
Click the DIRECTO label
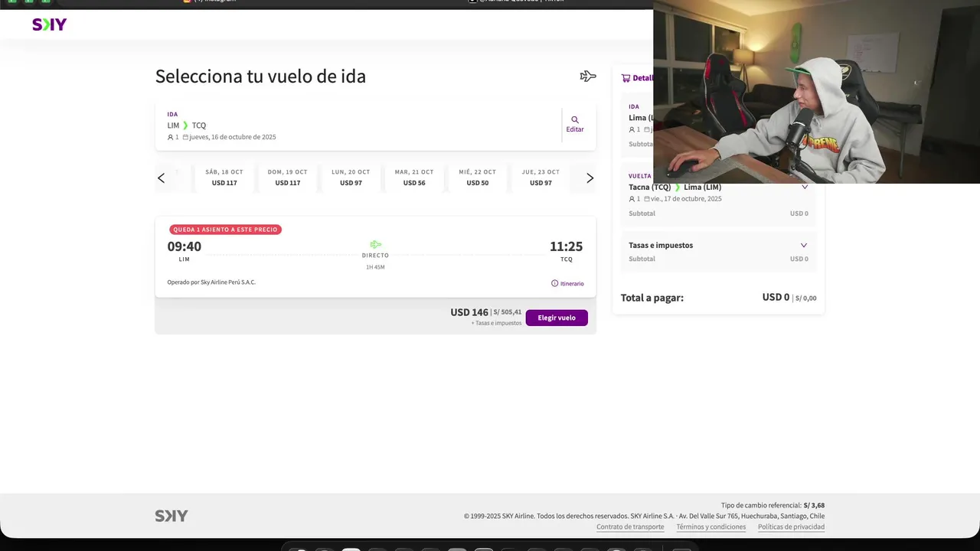[375, 256]
